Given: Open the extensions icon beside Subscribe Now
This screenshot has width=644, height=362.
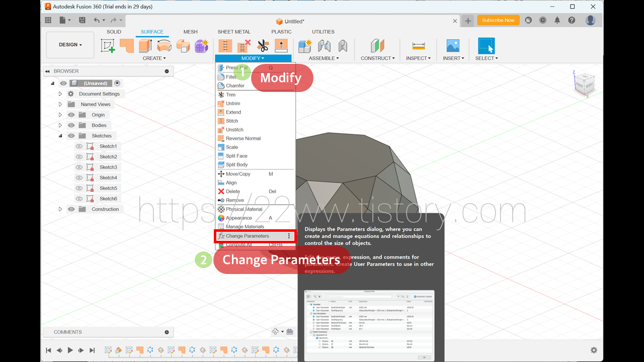Looking at the screenshot, I should coord(528,20).
